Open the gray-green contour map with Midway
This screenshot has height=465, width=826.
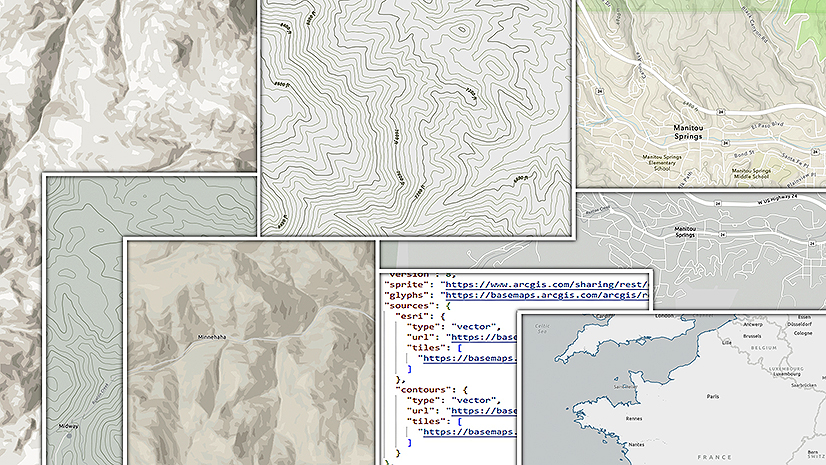tap(84, 320)
